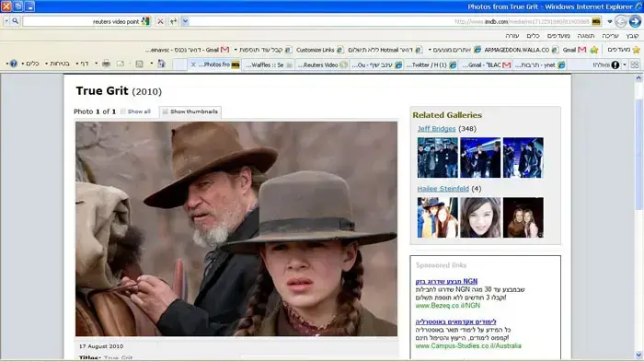Click the blue Help question icon
644x362 pixels.
14,64
